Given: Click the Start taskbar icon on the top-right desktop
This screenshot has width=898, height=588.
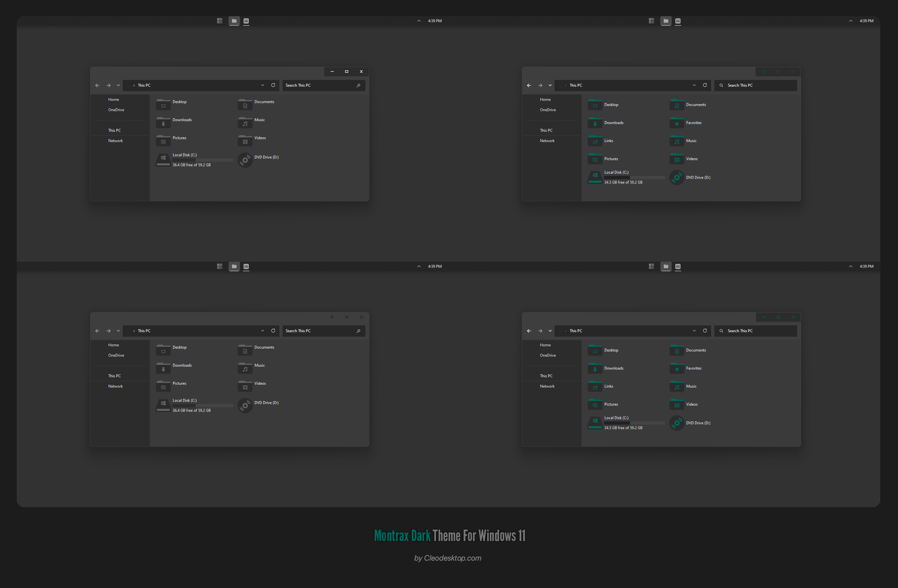Looking at the screenshot, I should [x=651, y=21].
